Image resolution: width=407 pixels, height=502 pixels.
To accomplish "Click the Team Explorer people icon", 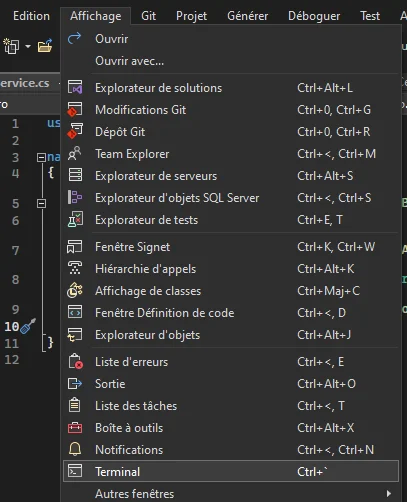I will coord(75,153).
